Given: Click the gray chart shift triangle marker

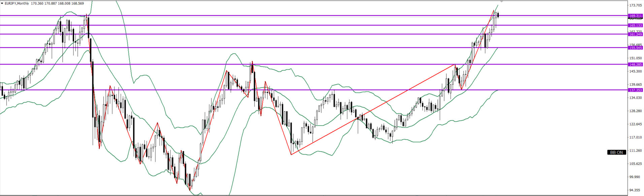Looking at the screenshot, I should point(502,2).
